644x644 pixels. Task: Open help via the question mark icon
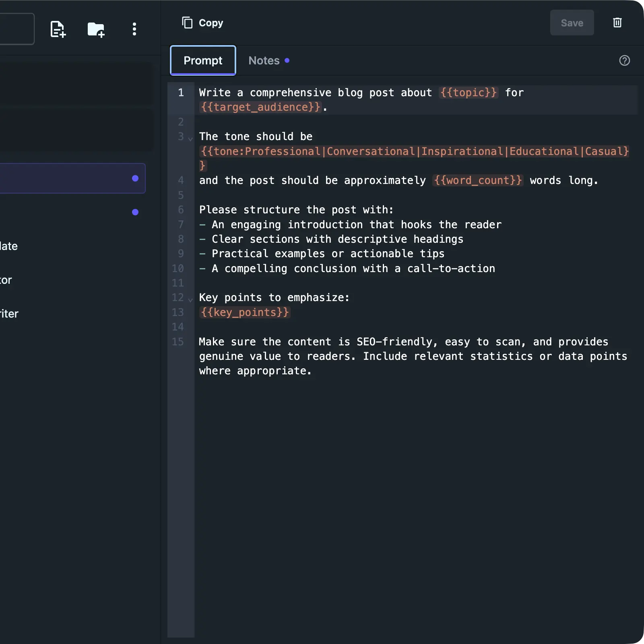point(624,60)
